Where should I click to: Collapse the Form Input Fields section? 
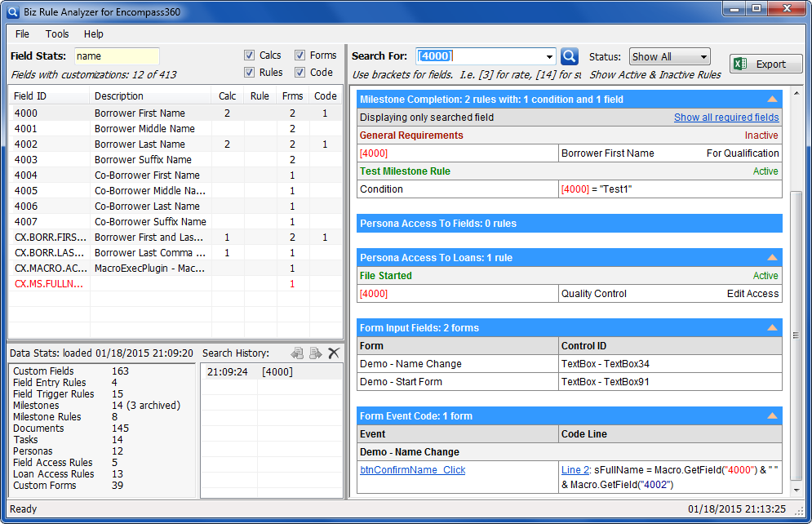pos(772,328)
